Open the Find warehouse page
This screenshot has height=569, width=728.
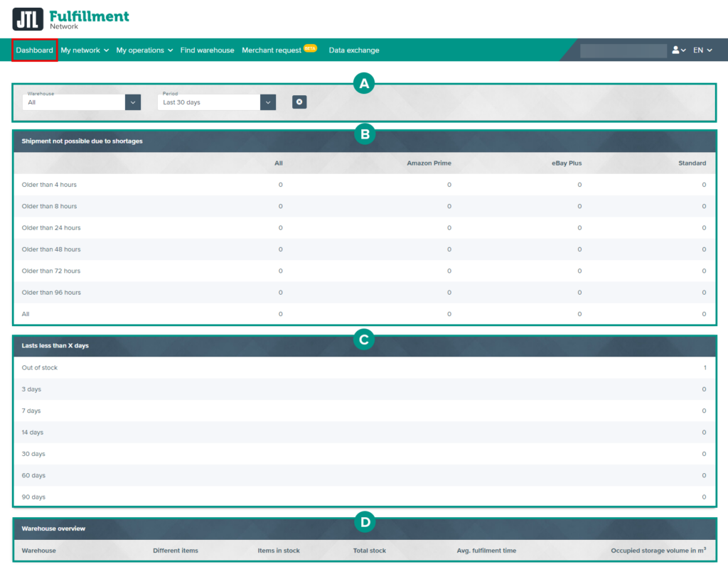tap(207, 50)
